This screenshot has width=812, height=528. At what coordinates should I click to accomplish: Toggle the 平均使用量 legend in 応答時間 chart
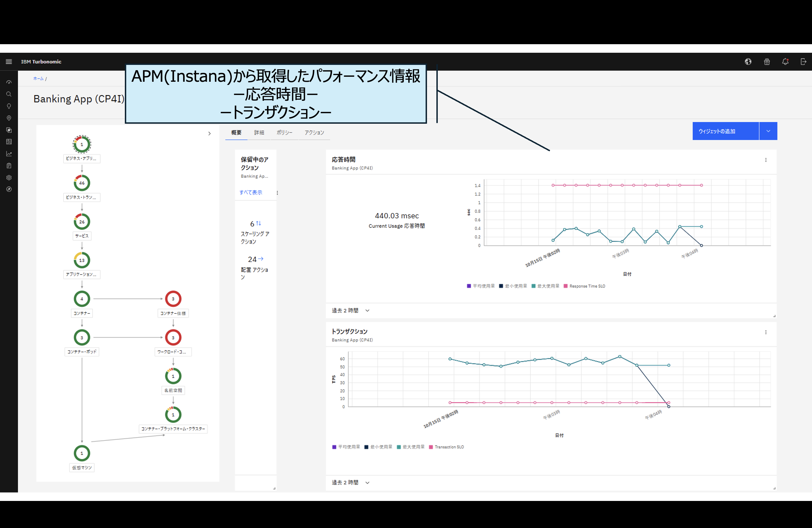(483, 286)
